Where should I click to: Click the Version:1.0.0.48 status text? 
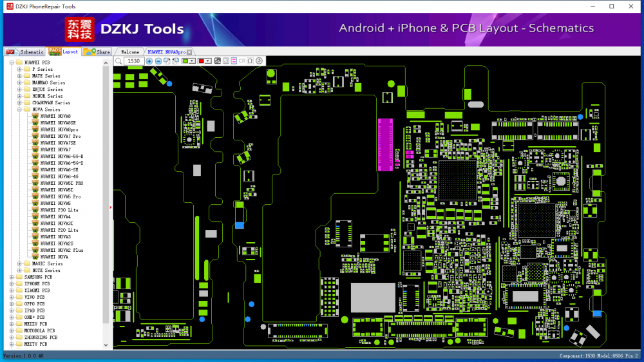click(24, 356)
